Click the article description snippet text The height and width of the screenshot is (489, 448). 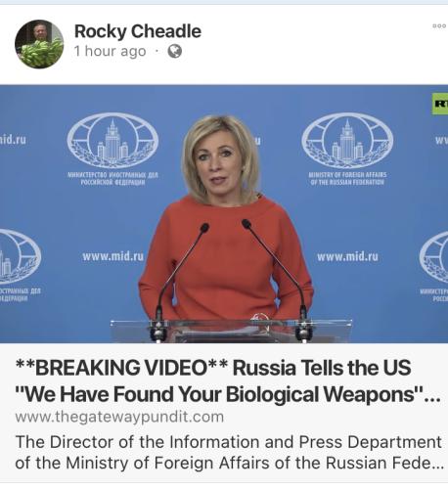tap(229, 453)
